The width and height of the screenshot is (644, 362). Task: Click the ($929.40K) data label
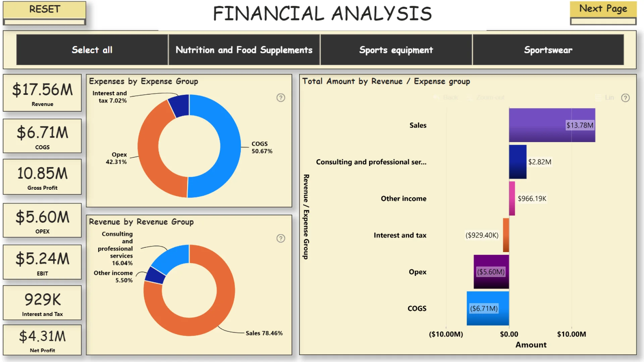(x=482, y=235)
